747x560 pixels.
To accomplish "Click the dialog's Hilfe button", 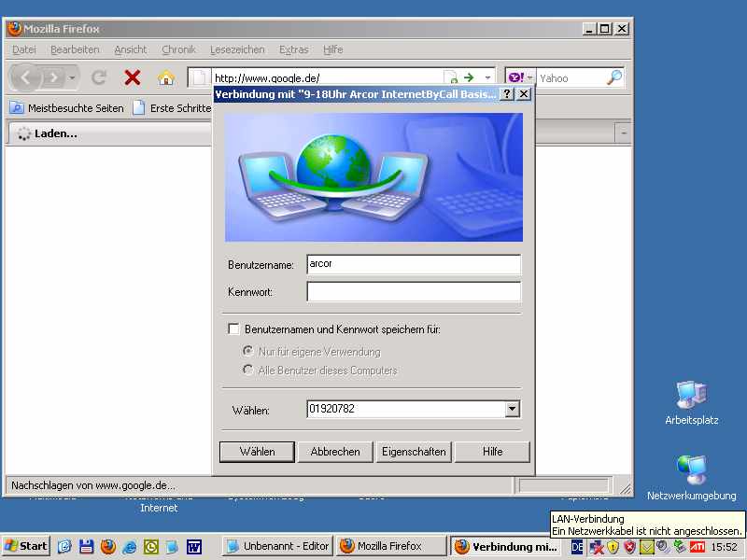I will pos(492,452).
